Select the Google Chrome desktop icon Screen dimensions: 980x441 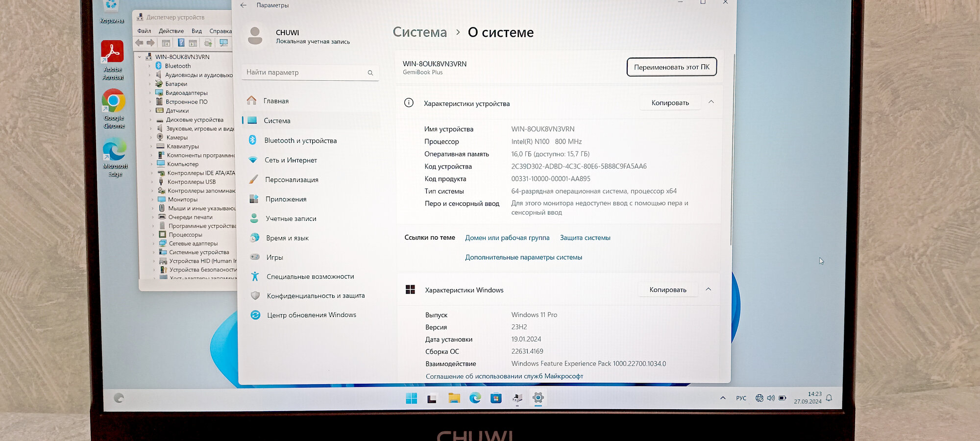pyautogui.click(x=114, y=109)
